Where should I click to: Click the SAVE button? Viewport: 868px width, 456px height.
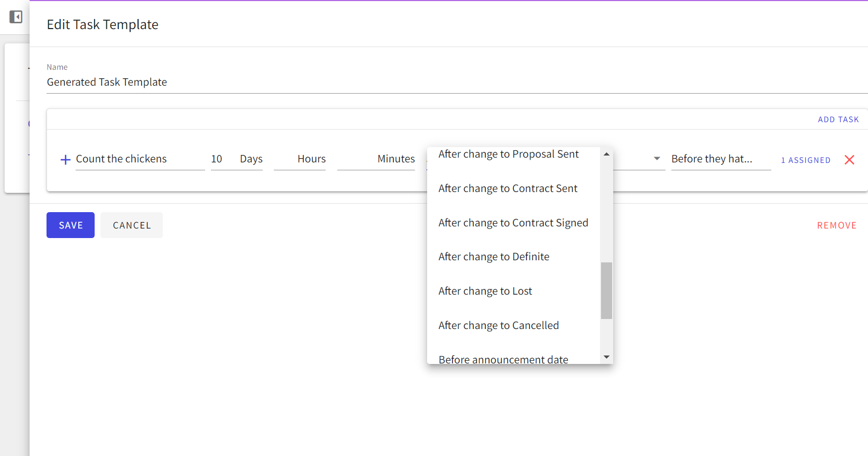(70, 225)
